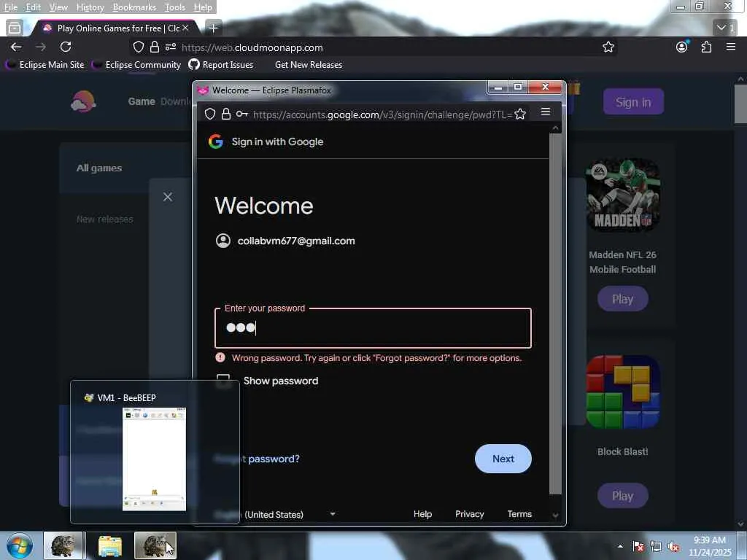Open the site permissions icon in main URL bar
Viewport: 747px width, 560px height.
tap(171, 47)
